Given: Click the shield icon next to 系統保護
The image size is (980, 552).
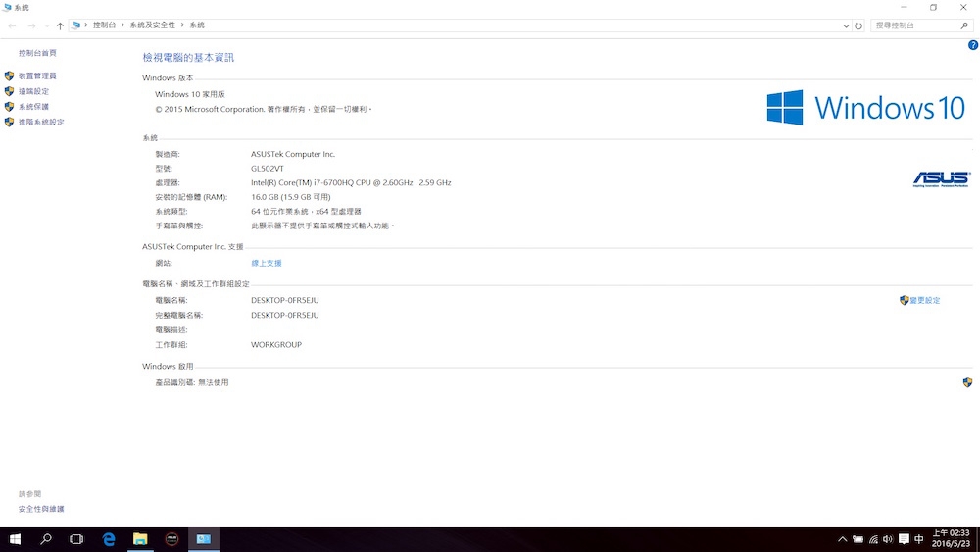Looking at the screenshot, I should pos(9,107).
